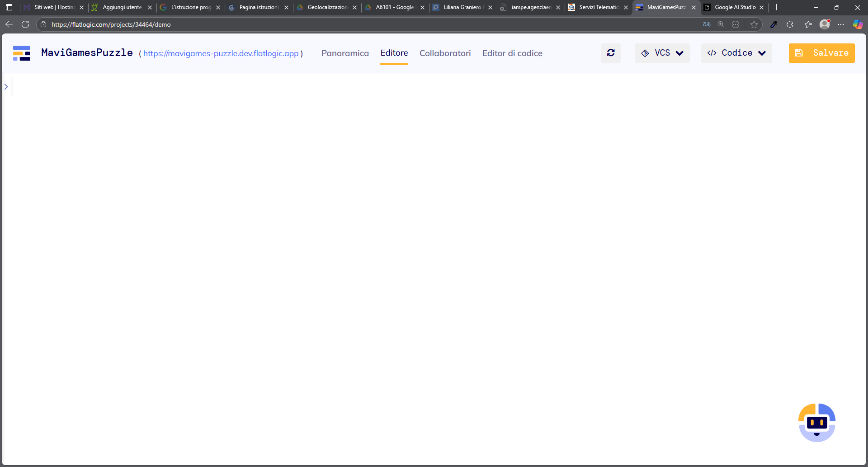The height and width of the screenshot is (467, 868).
Task: Click the browser back arrow
Action: [9, 24]
